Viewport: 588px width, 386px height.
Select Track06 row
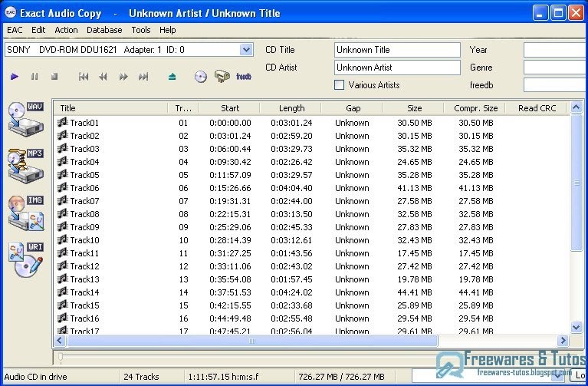(x=311, y=188)
